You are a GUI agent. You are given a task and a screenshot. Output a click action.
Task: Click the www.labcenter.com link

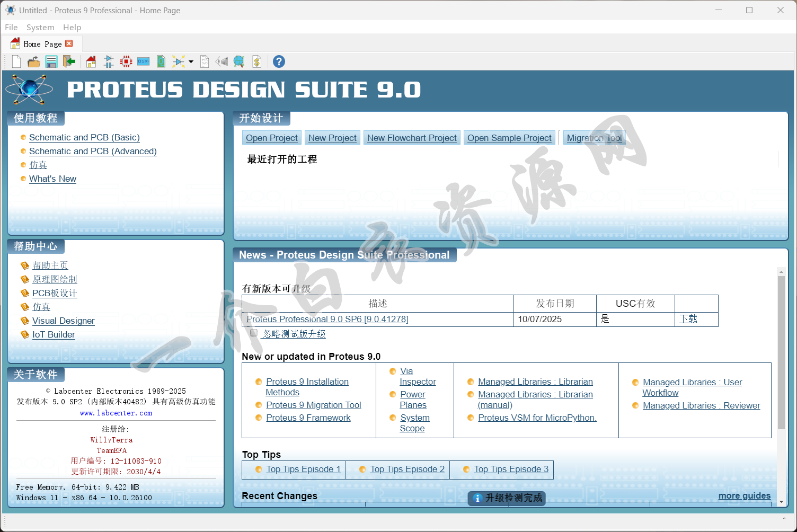tap(116, 413)
